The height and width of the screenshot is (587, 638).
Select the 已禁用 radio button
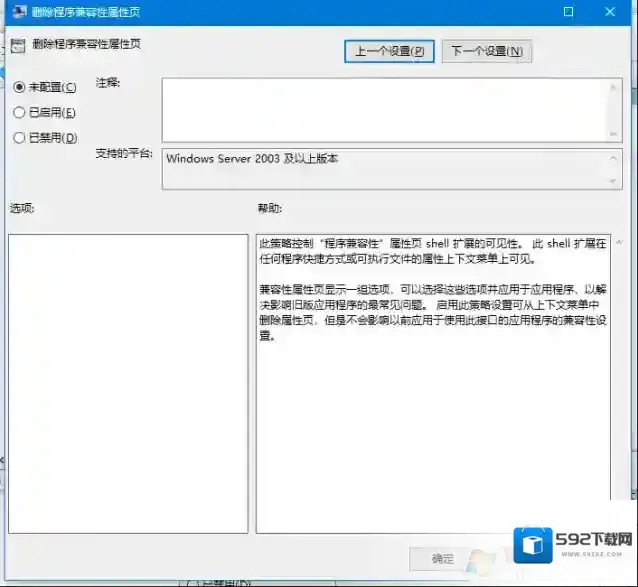pyautogui.click(x=19, y=137)
